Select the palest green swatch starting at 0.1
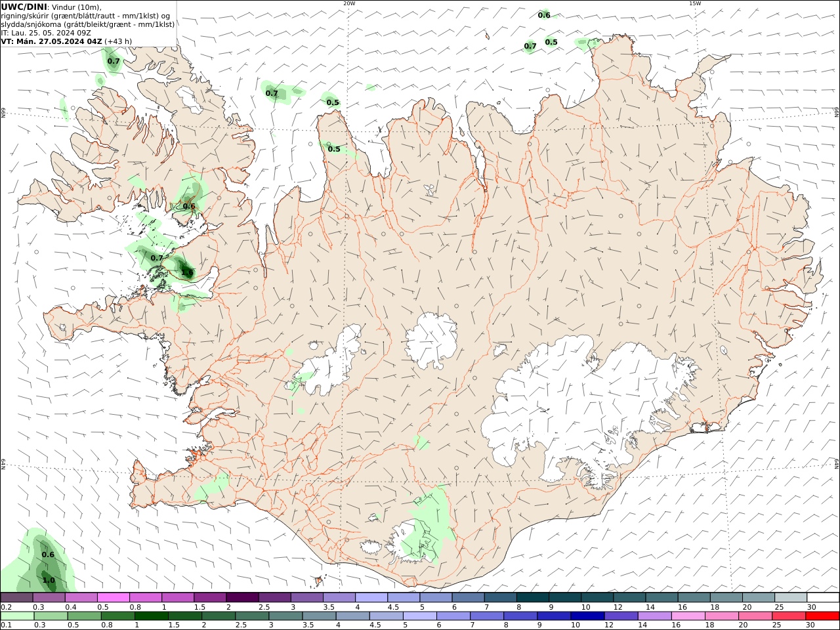The height and width of the screenshot is (630, 840). pyautogui.click(x=17, y=616)
